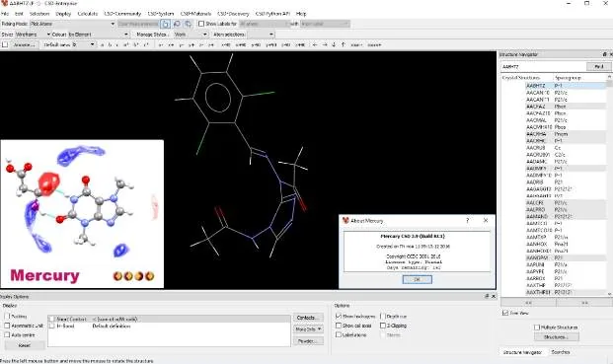Click OK in the About Mercury dialog
The width and height of the screenshot is (613, 364).
click(x=417, y=279)
